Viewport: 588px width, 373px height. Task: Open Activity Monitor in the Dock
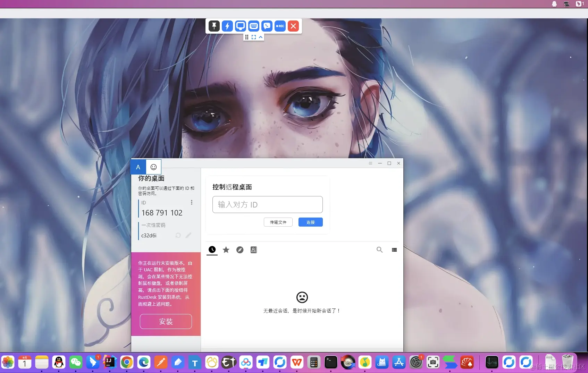[x=492, y=363]
